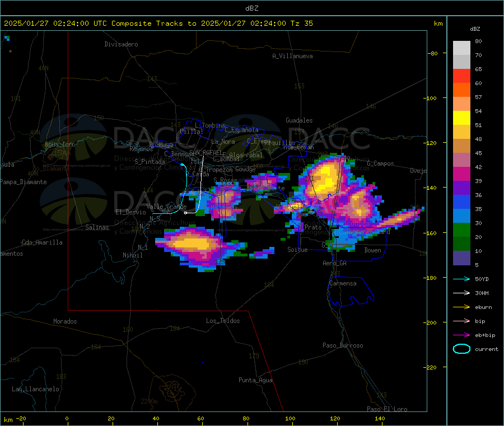Click the 60 dBZ red color swatch
Screen dimensions: 504x426
[x=461, y=76]
